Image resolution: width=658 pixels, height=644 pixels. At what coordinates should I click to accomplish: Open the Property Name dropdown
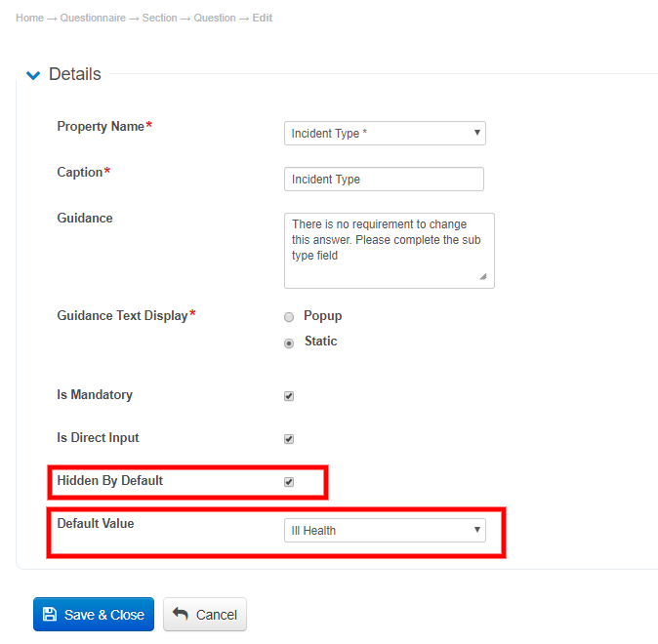pyautogui.click(x=385, y=133)
